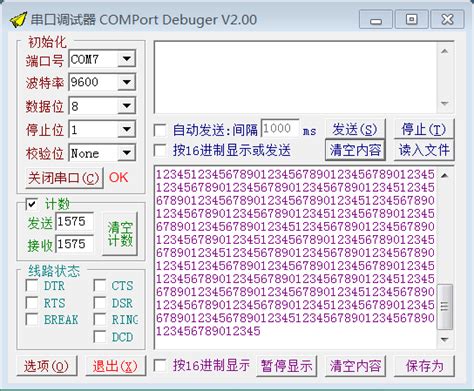The width and height of the screenshot is (474, 391).
Task: Click 读入文件 button
Action: click(x=424, y=150)
